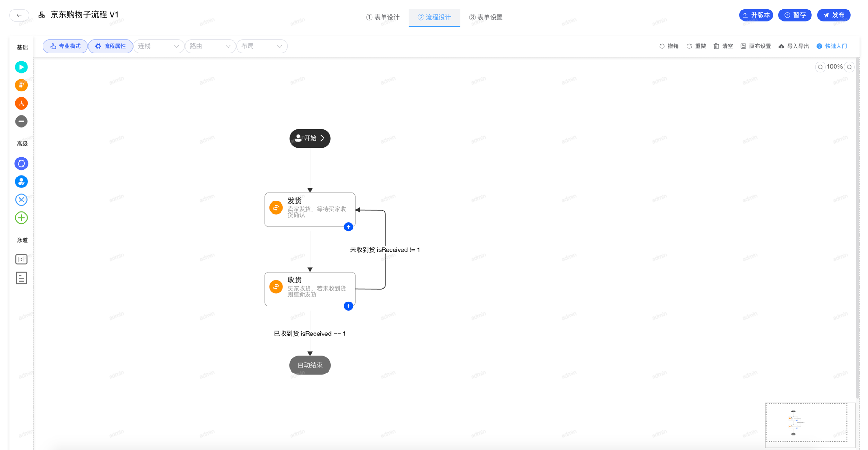
Task: Click the blue plus on the 发货 node
Action: [x=348, y=227]
